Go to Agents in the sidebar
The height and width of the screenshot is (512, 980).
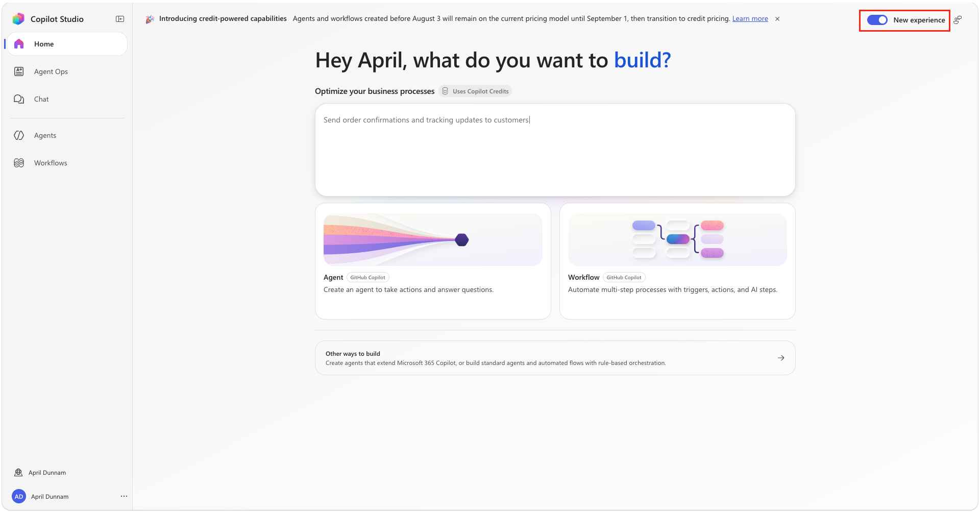tap(67, 135)
